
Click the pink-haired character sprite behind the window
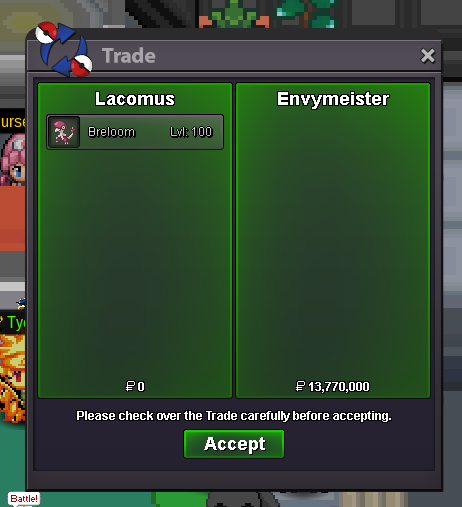pyautogui.click(x=13, y=160)
